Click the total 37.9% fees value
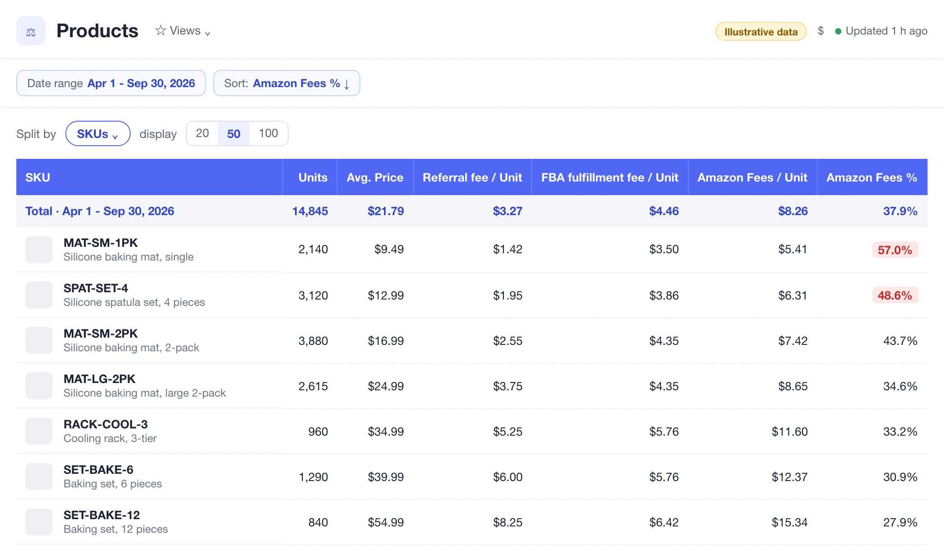This screenshot has height=560, width=944. 900,211
